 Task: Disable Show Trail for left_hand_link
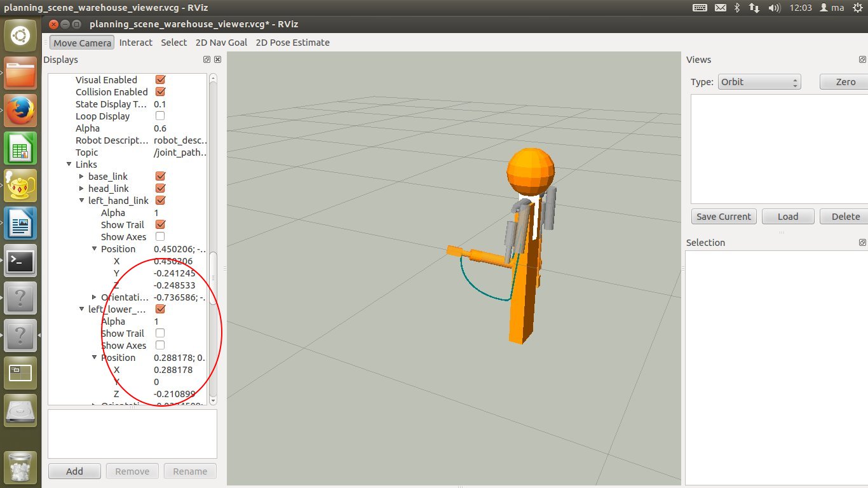tap(160, 224)
